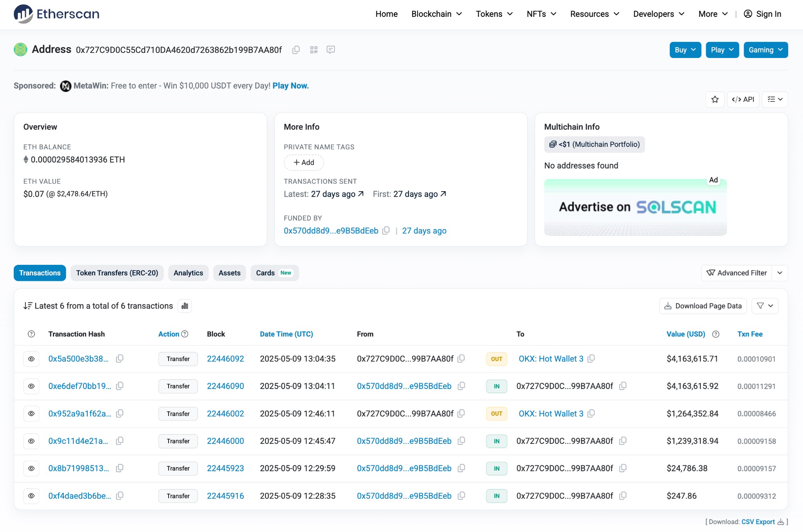Open the API button
Viewport: 803px width, 532px height.
pos(743,99)
